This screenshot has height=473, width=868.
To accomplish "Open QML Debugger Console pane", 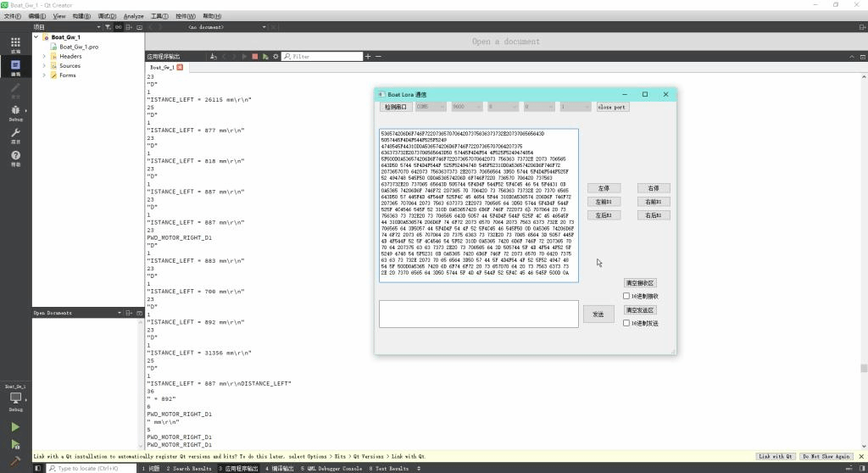I will point(331,469).
